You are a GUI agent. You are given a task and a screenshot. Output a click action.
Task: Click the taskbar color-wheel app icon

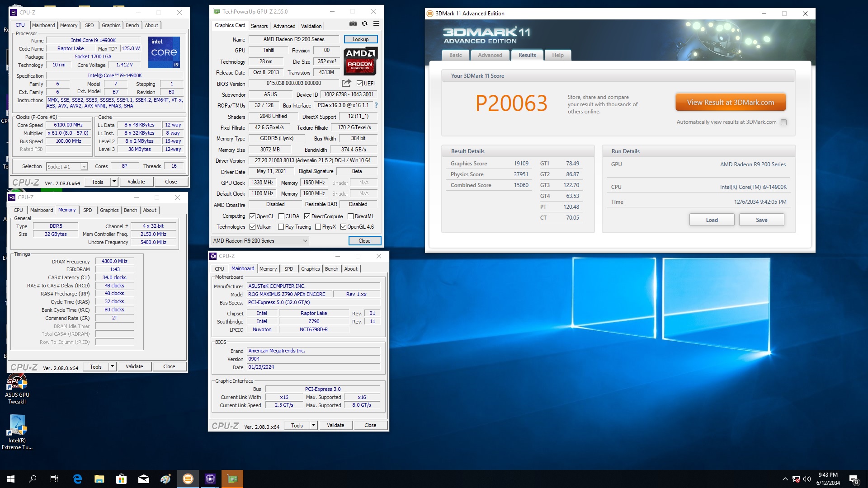coord(165,479)
